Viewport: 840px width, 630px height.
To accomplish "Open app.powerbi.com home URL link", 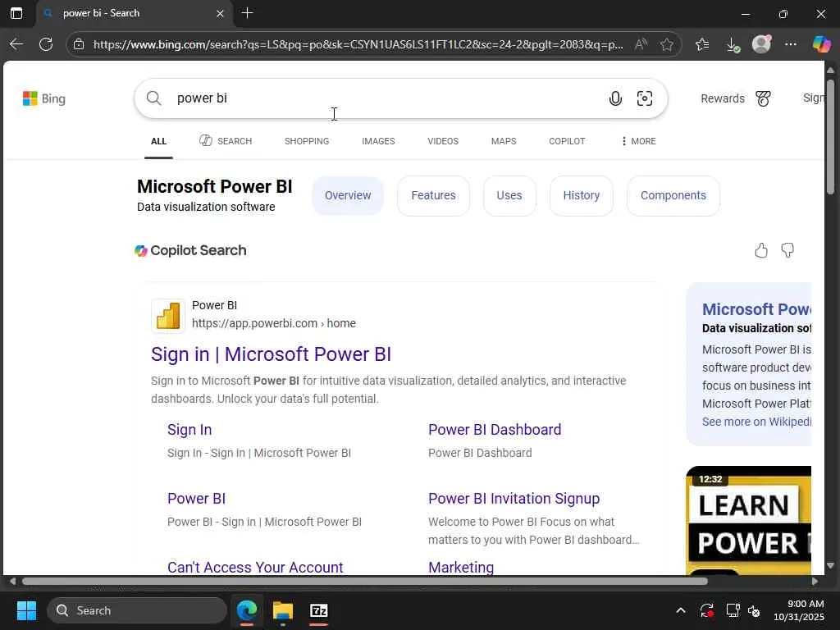I will [274, 323].
